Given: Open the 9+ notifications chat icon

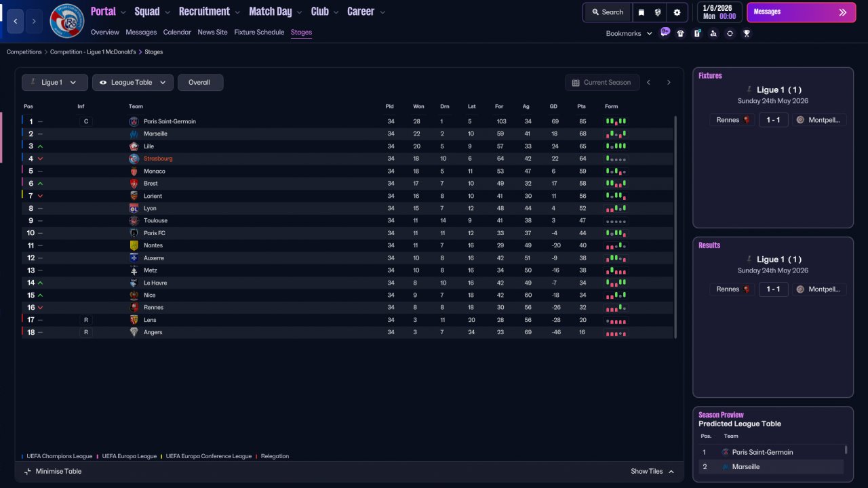Looking at the screenshot, I should (665, 33).
